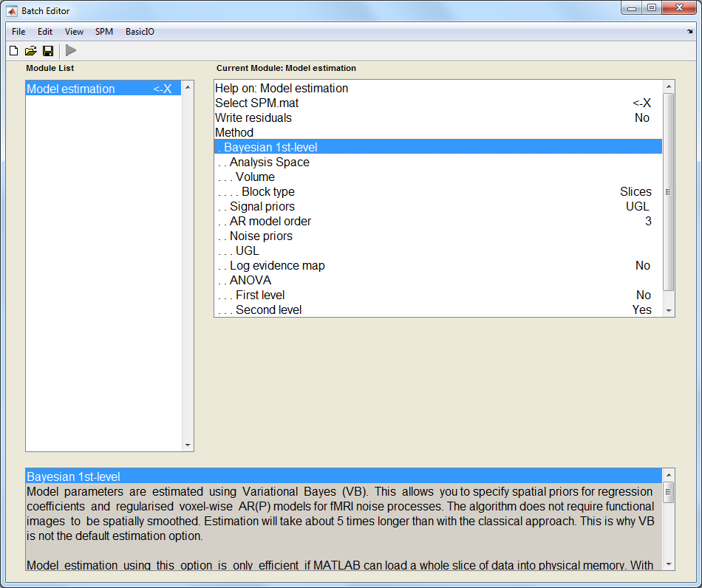Select the AR model order row
The width and height of the screenshot is (702, 588).
270,221
